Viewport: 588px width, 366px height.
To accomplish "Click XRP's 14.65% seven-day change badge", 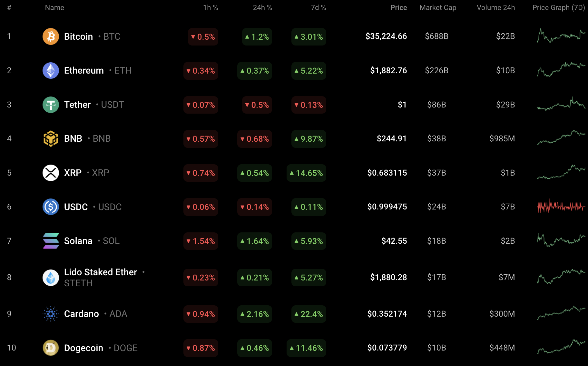I will click(x=306, y=173).
